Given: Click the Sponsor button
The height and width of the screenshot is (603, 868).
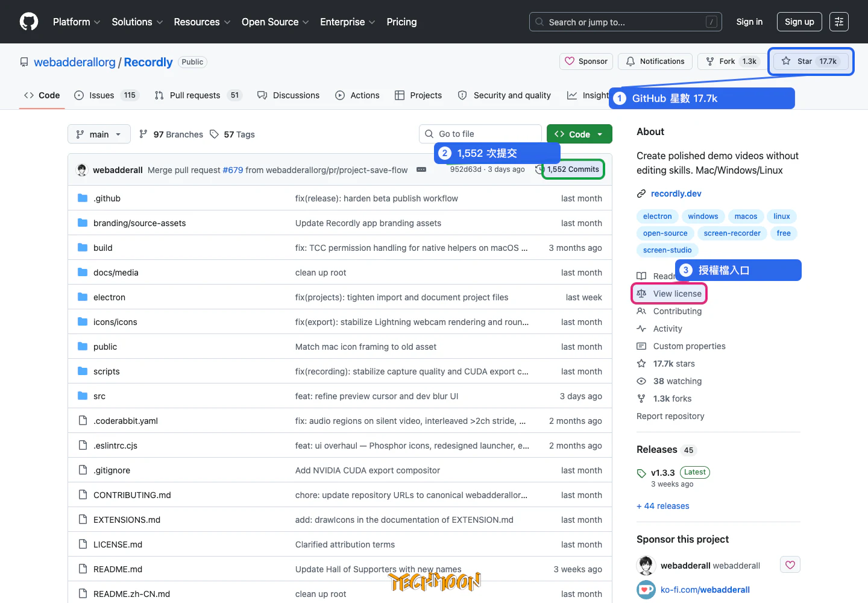Looking at the screenshot, I should (x=587, y=62).
